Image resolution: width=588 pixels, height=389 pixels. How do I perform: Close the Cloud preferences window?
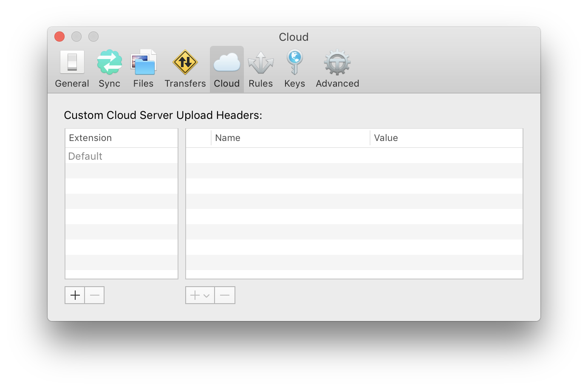point(59,37)
